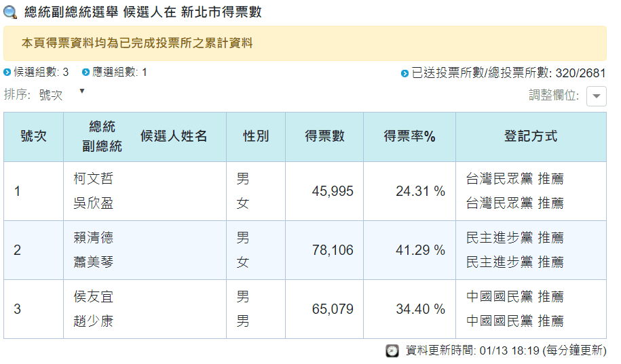Viewport: 621px width, 364px height.
Task: Open the 調整欄位 column adjustment dropdown
Action: pos(597,96)
